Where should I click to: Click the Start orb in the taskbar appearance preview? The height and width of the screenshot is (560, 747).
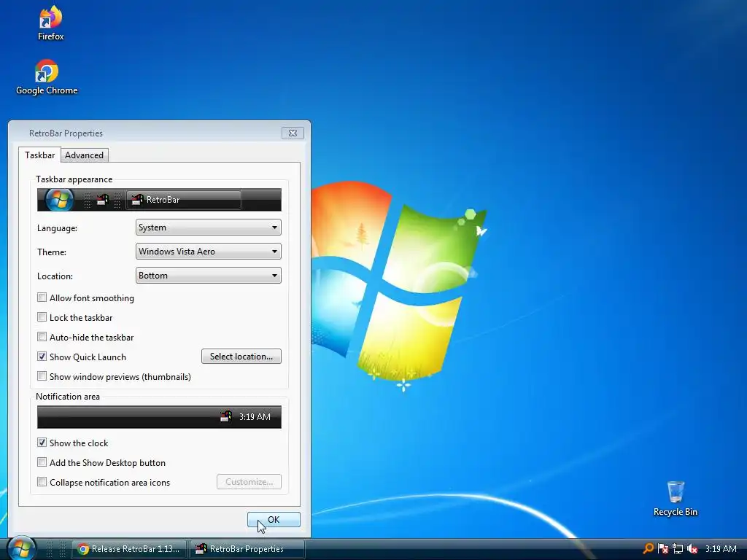59,200
